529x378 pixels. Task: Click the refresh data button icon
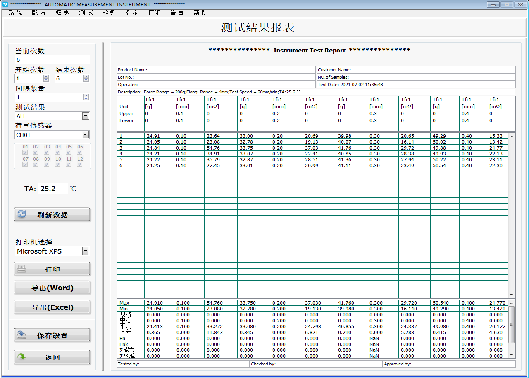(x=22, y=214)
